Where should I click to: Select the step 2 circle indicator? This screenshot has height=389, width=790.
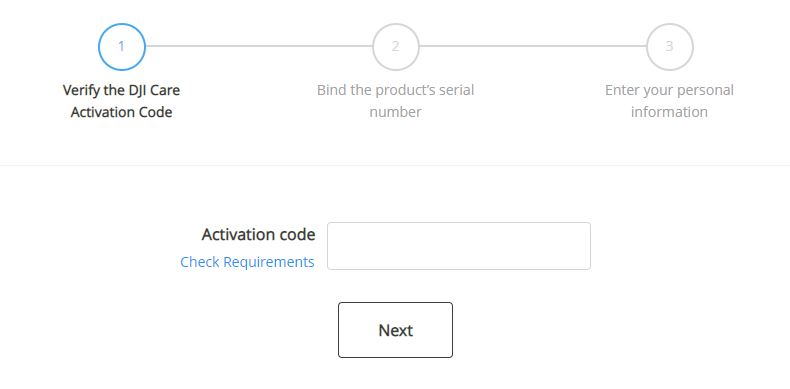(396, 46)
